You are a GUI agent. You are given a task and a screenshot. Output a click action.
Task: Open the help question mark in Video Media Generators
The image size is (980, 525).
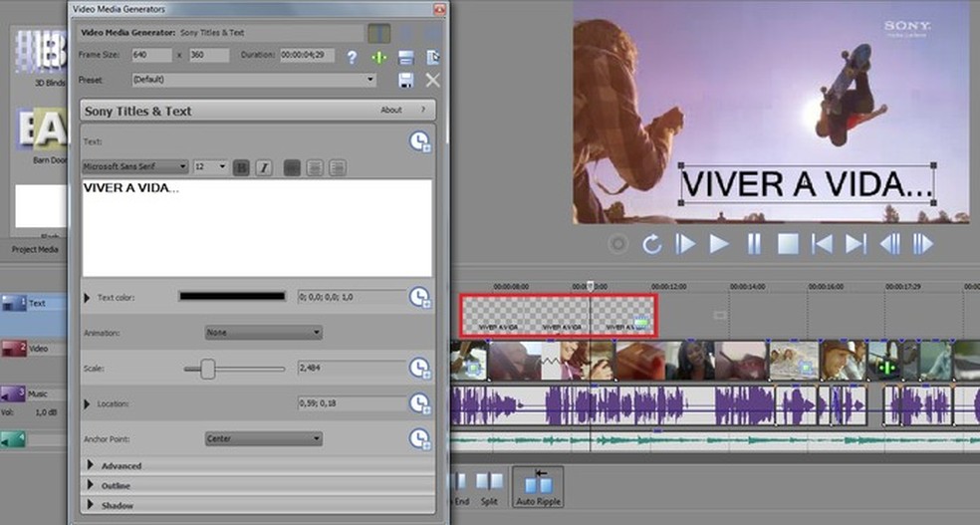tap(353, 58)
